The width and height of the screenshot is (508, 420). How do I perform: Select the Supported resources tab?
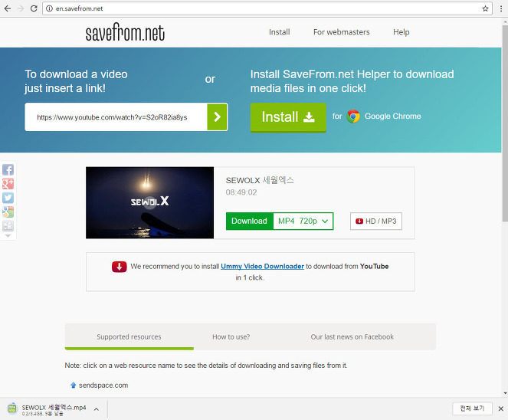point(129,336)
